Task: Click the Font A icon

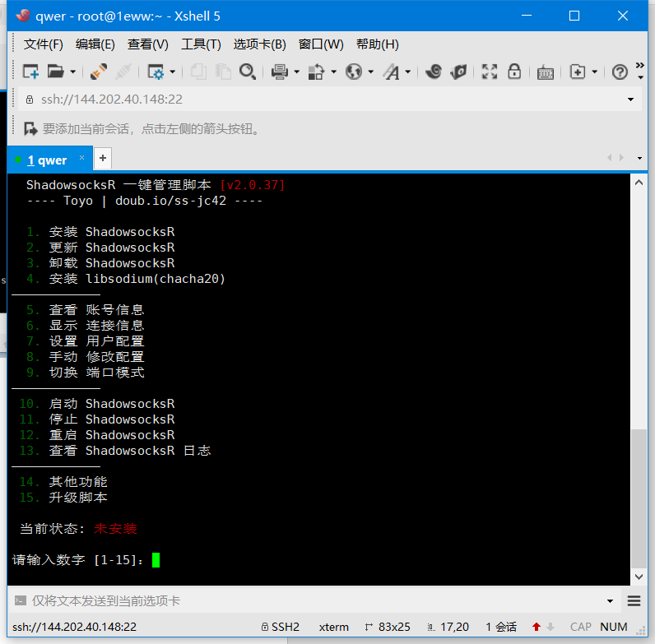Action: (392, 72)
